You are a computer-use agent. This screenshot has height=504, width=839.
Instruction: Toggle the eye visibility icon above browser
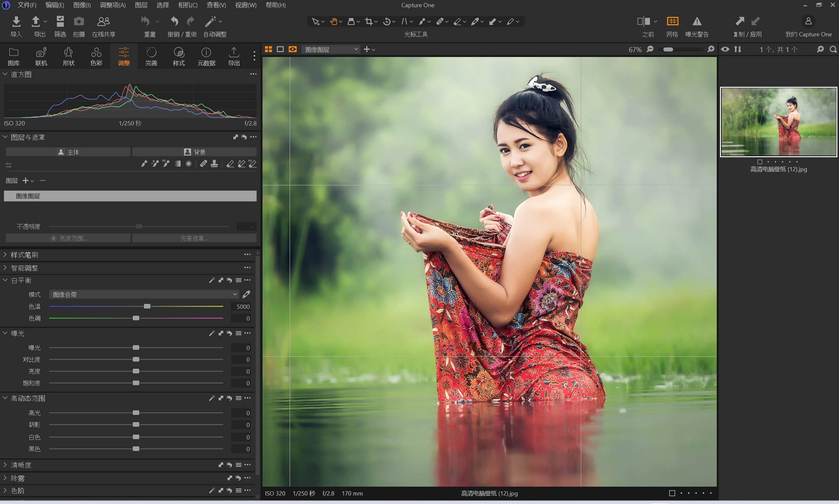coord(725,49)
